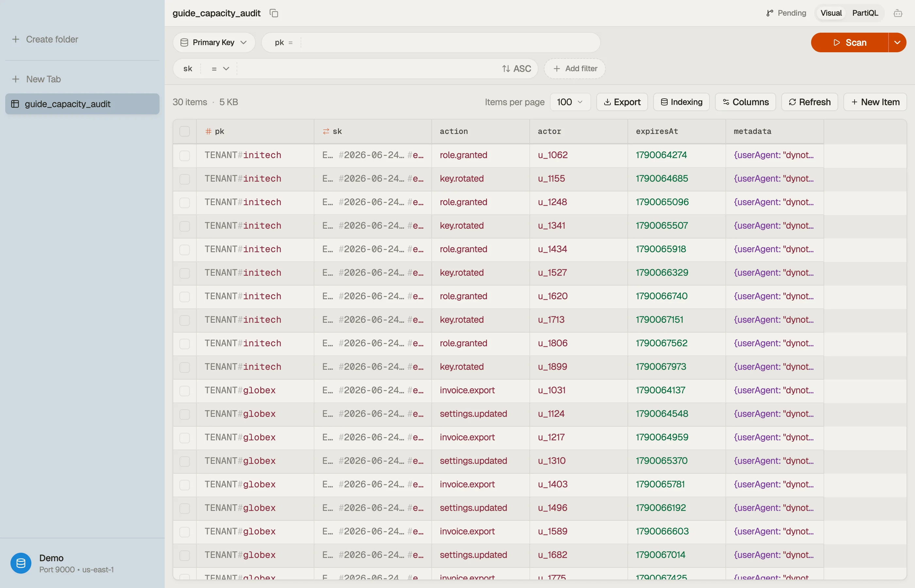
Task: Click the Pending git branch icon
Action: 770,13
